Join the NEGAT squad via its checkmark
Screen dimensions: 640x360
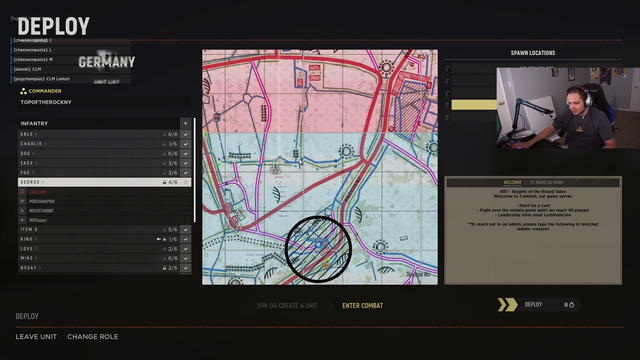(186, 268)
